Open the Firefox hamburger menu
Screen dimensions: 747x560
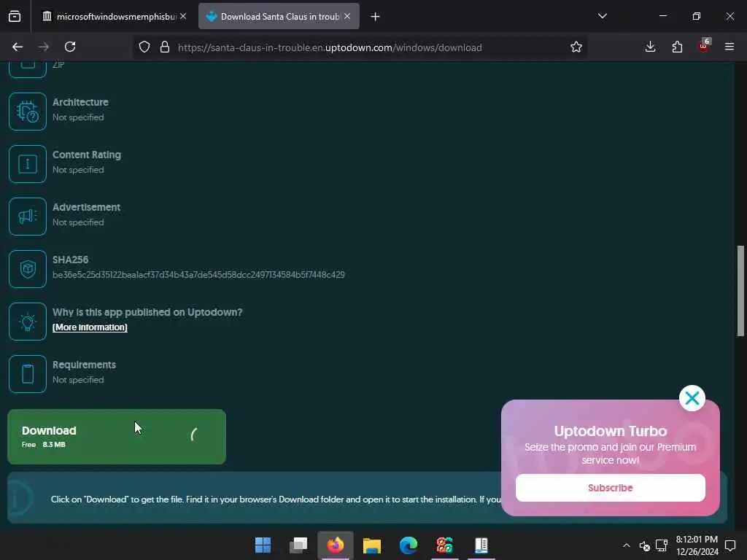[729, 47]
